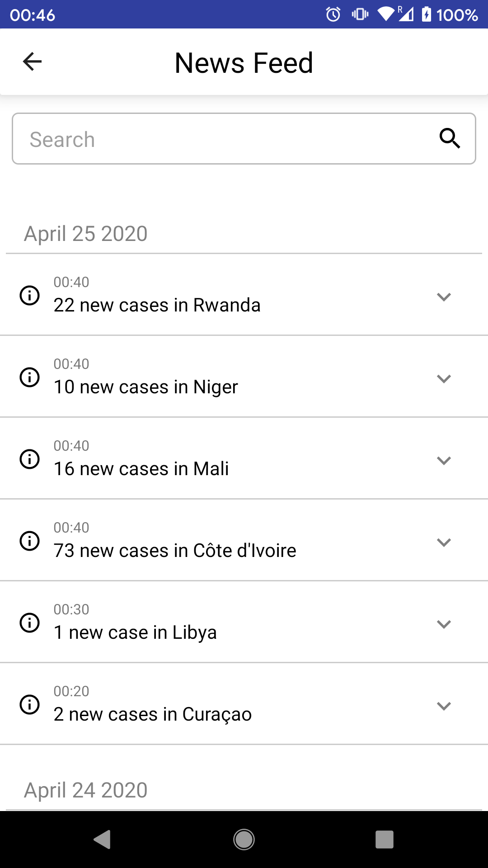
Task: Tap the Android back triangle button
Action: click(102, 840)
